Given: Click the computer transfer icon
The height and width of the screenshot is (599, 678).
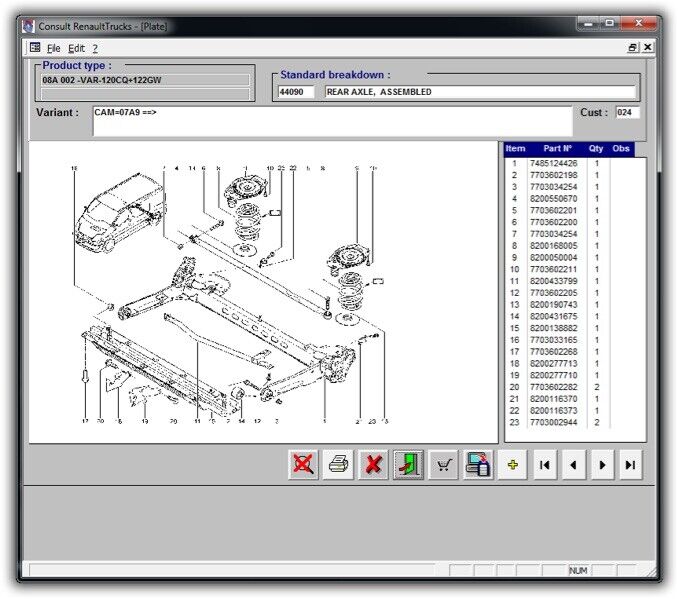Looking at the screenshot, I should click(478, 465).
